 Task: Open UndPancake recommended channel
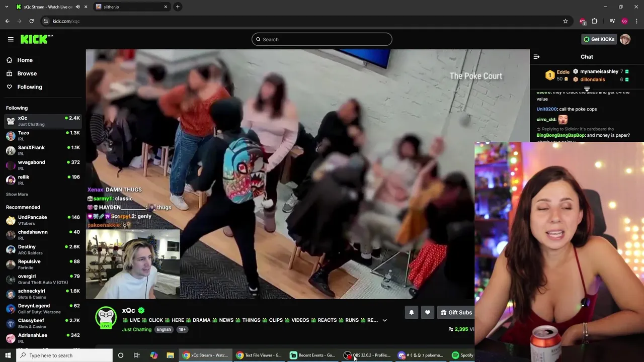43,220
